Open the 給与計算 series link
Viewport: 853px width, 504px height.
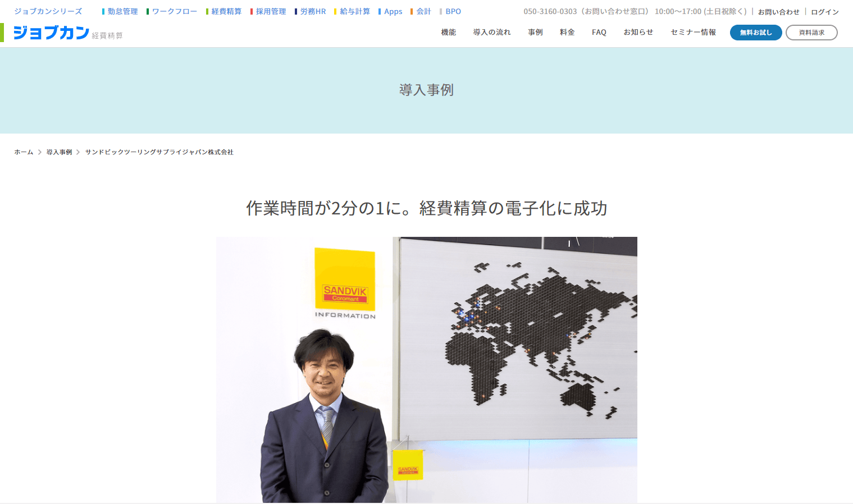[x=352, y=11]
